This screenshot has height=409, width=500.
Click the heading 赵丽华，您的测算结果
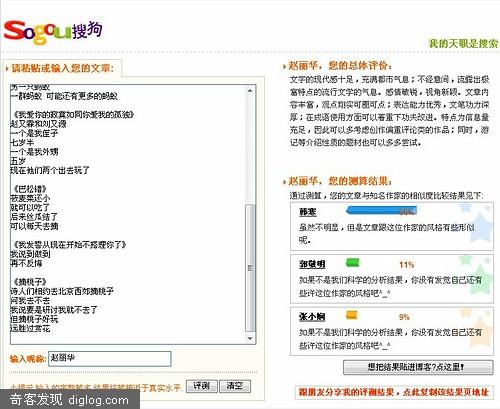click(340, 181)
